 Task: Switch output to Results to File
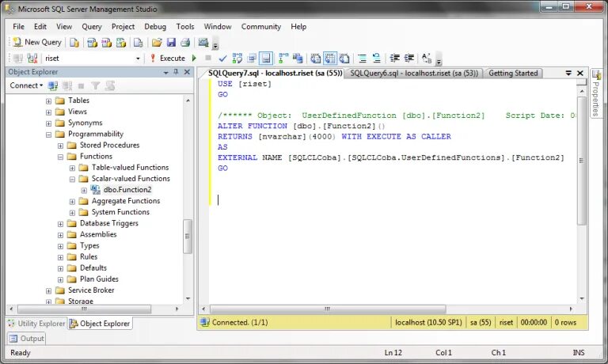344,58
